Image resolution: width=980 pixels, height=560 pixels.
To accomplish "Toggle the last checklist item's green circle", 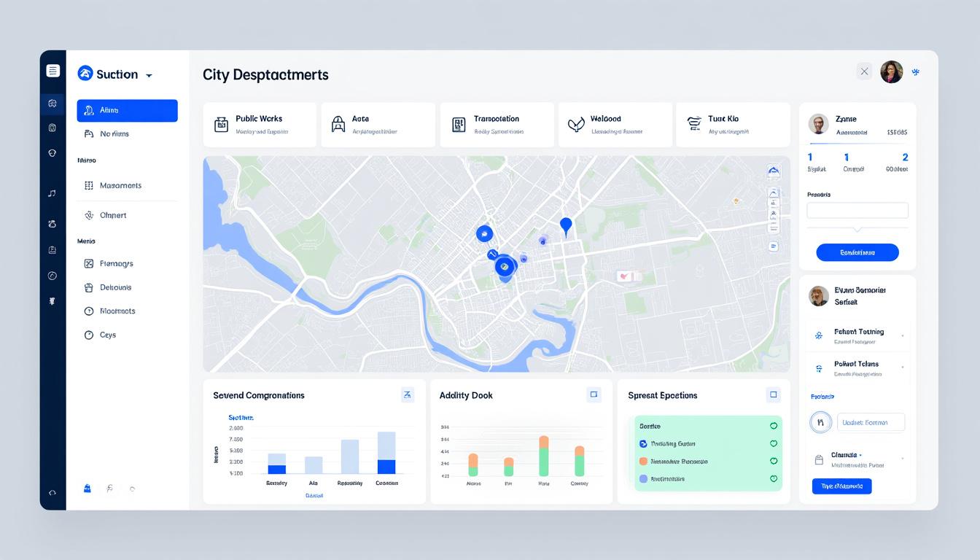I will tap(774, 479).
